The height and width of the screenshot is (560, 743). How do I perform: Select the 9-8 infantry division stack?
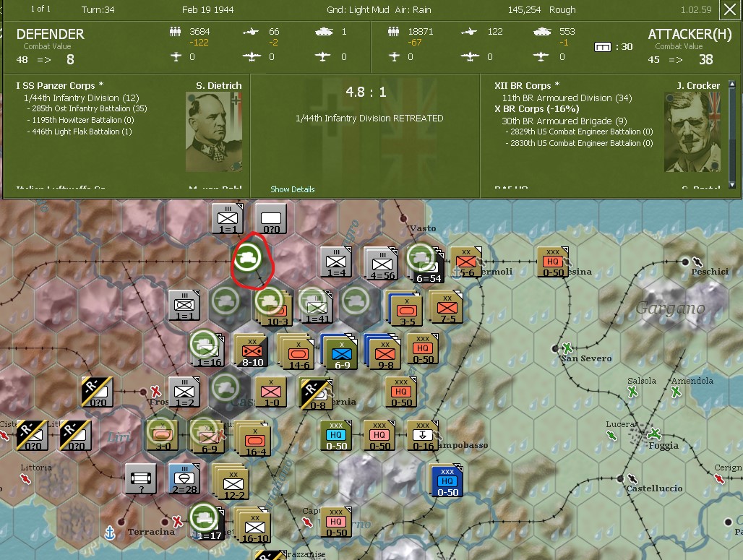(x=383, y=352)
